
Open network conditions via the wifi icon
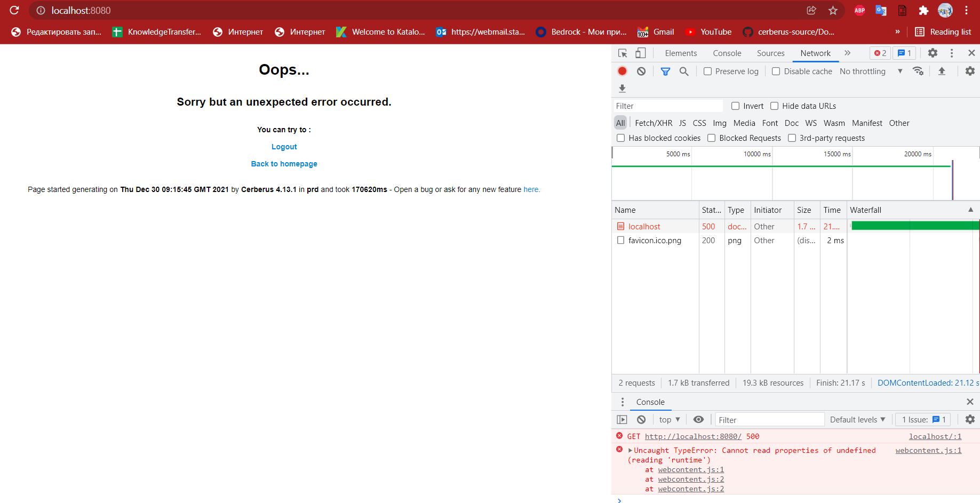pos(918,70)
